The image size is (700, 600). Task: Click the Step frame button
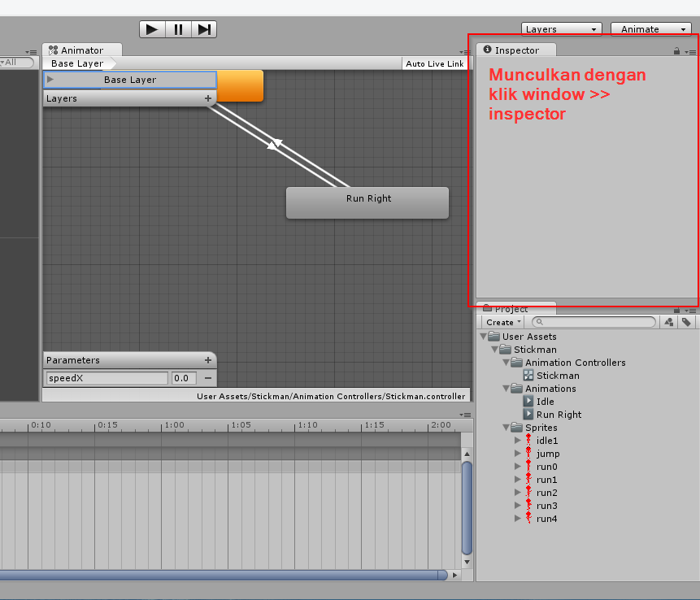[x=204, y=29]
